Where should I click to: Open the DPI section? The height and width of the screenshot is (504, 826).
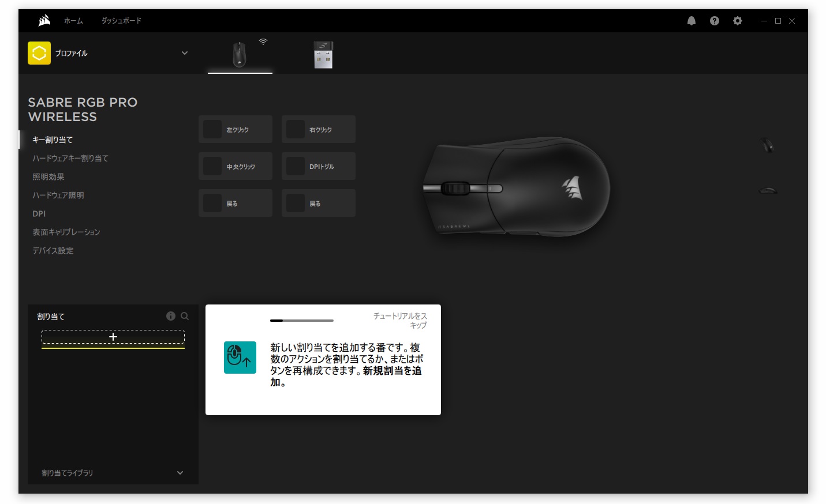coord(39,214)
